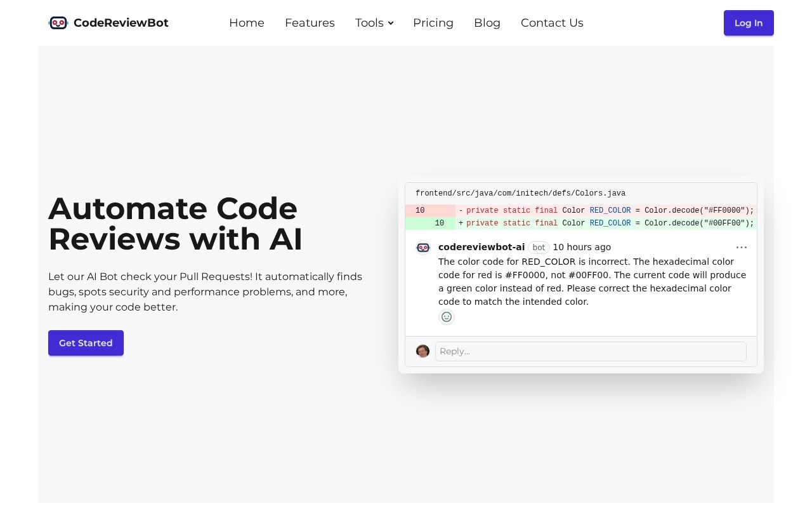The width and height of the screenshot is (812, 508).
Task: Expand the Tools dropdown chevron
Action: pos(391,23)
